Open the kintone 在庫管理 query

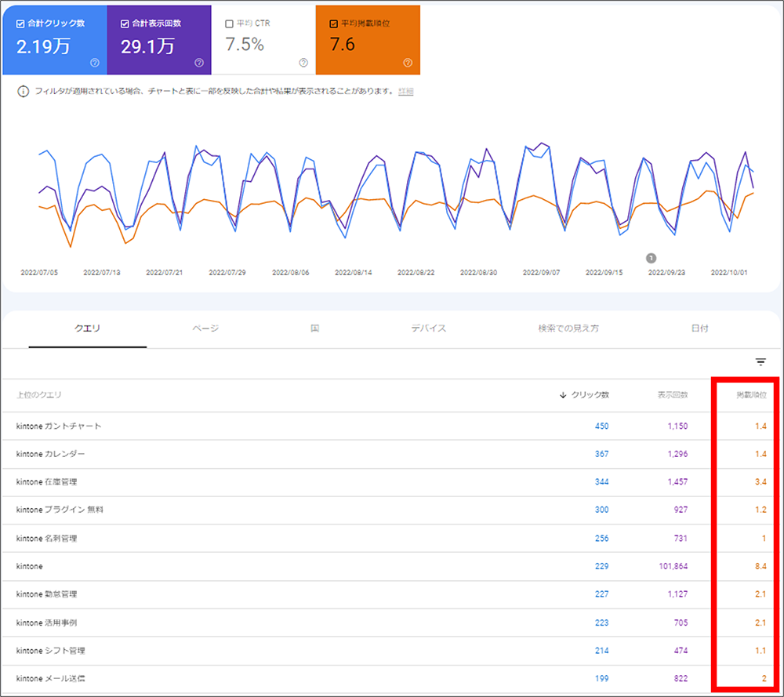tap(46, 482)
